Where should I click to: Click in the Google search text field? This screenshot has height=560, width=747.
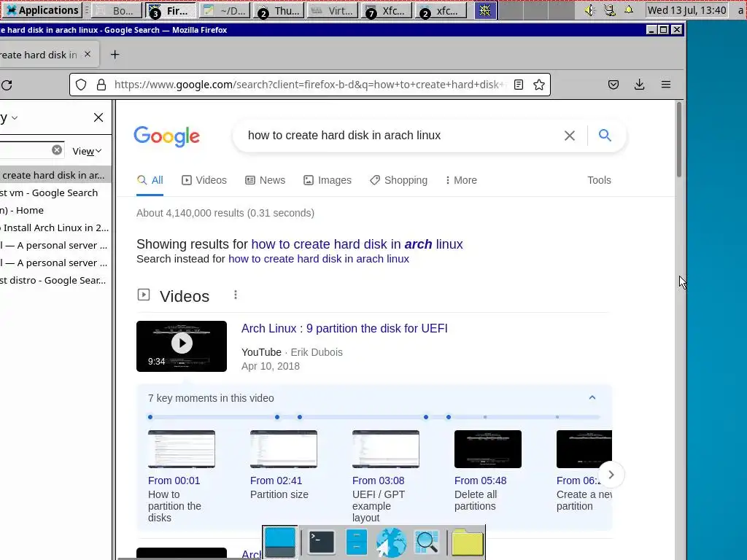coord(400,136)
